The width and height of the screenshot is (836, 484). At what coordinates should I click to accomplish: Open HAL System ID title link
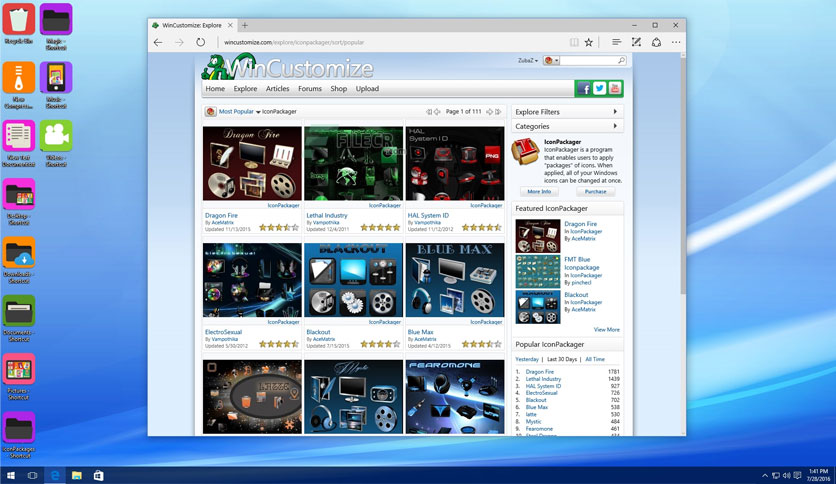[x=428, y=215]
